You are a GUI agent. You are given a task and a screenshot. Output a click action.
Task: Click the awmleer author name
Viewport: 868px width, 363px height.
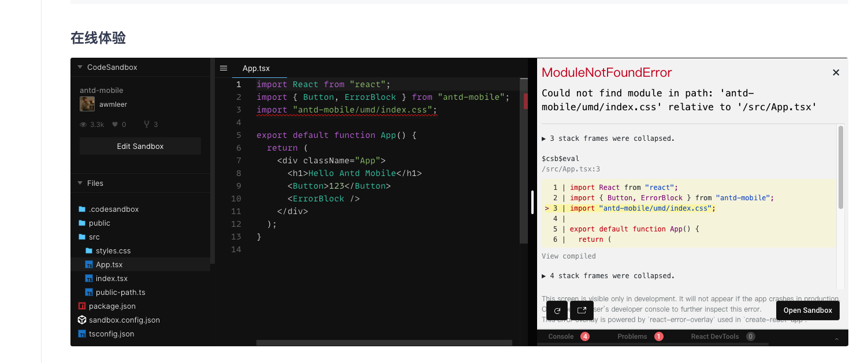click(x=113, y=104)
